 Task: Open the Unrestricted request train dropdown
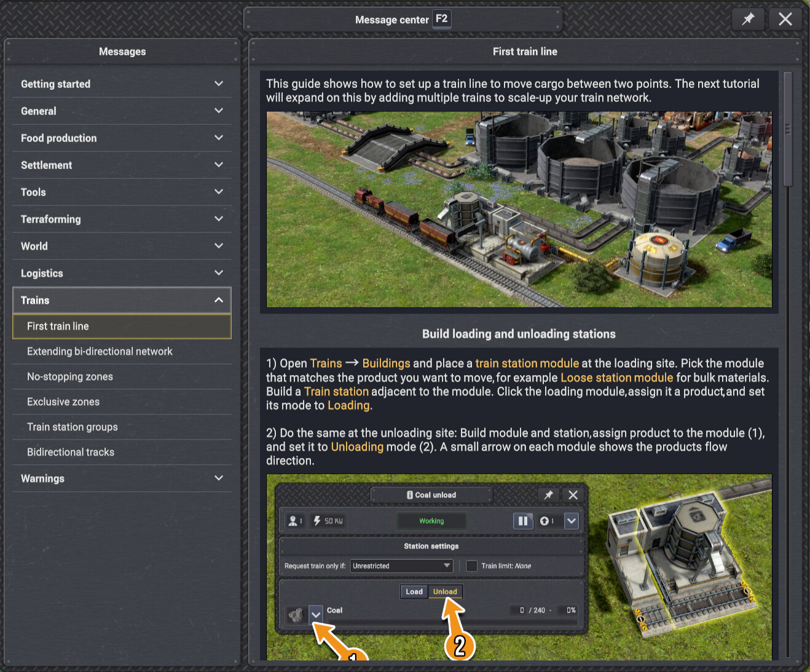[x=402, y=566]
